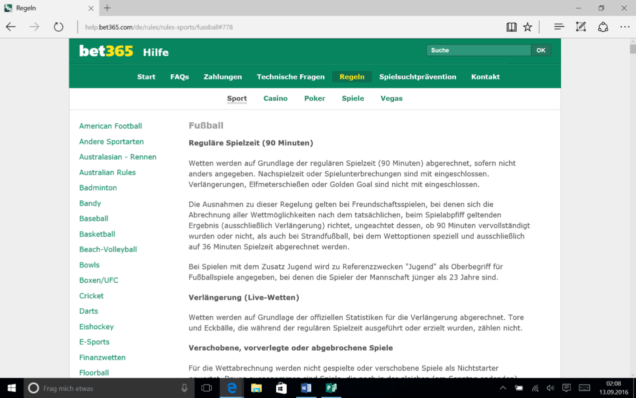This screenshot has height=398, width=636.
Task: Open E-Sports rules link
Action: (x=94, y=342)
